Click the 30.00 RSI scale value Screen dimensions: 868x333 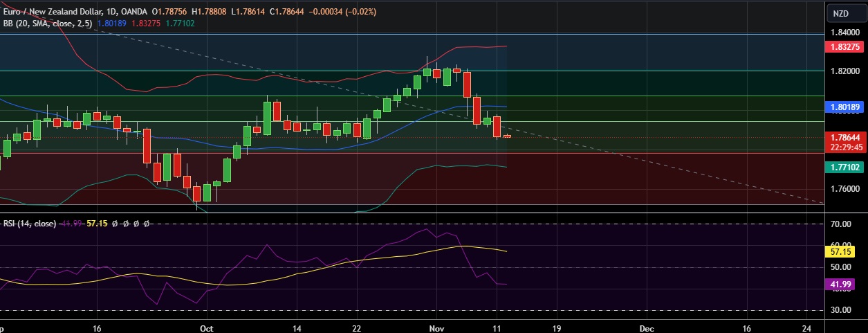pyautogui.click(x=840, y=310)
